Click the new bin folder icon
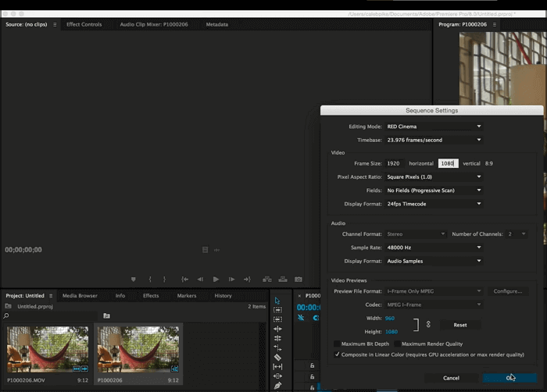Viewport: 547px width, 392px height. coord(106,315)
